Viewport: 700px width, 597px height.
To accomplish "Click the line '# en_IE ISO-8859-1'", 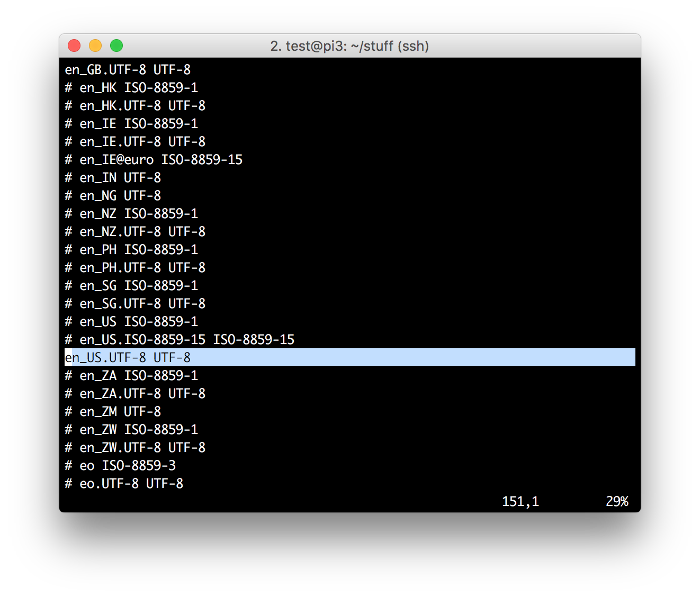I will tap(131, 124).
